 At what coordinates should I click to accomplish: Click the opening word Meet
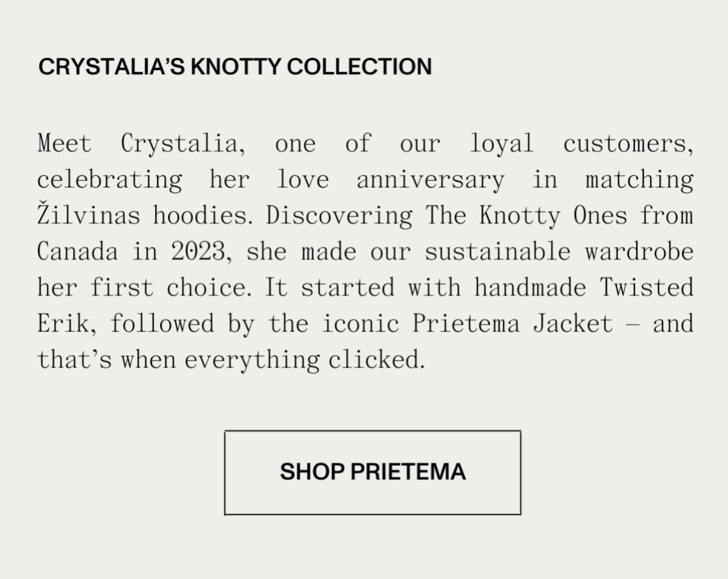(x=64, y=144)
